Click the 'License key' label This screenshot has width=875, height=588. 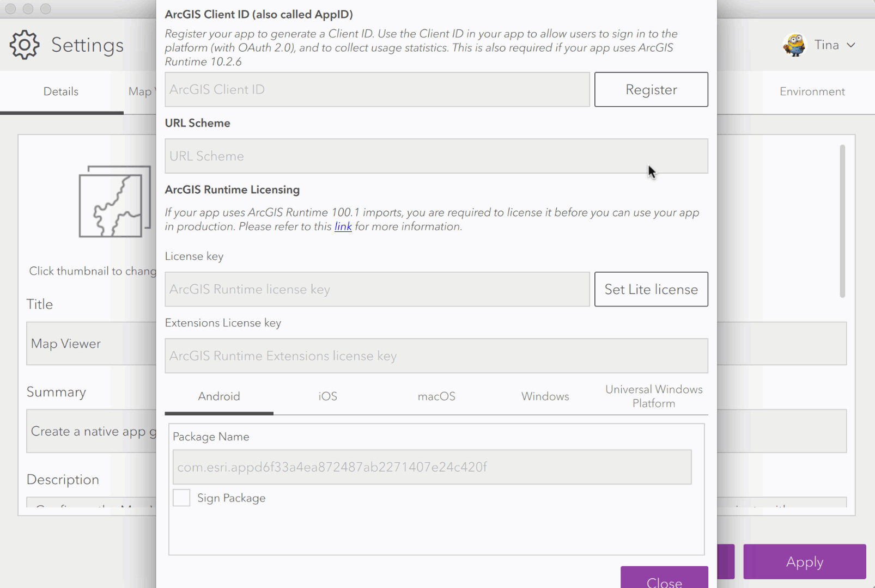tap(194, 256)
